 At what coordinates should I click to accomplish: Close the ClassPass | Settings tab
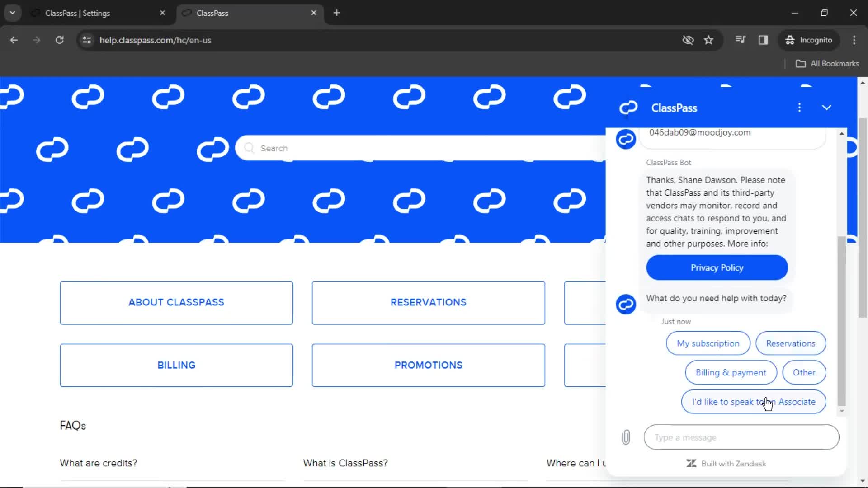[162, 13]
